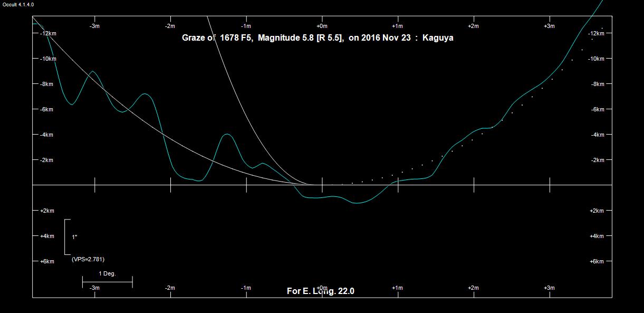Click the Occult 4.1.4.0 version text

coord(18,4)
